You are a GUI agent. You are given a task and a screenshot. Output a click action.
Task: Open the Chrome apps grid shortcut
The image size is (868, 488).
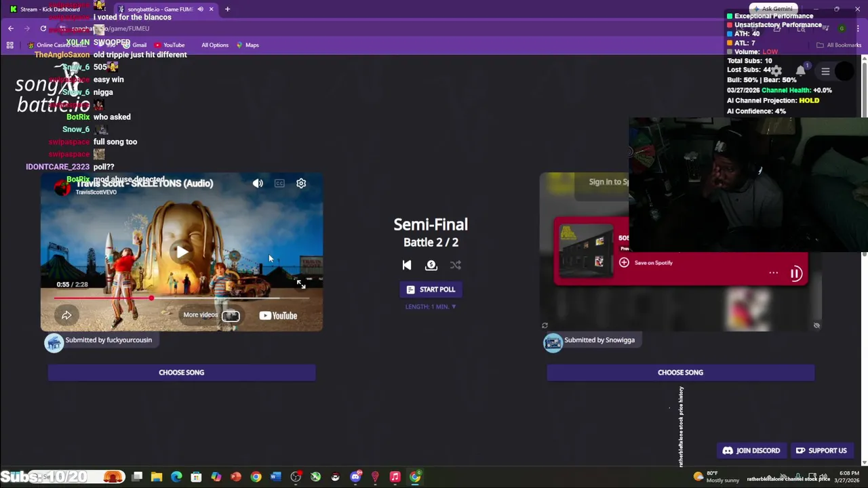9,45
